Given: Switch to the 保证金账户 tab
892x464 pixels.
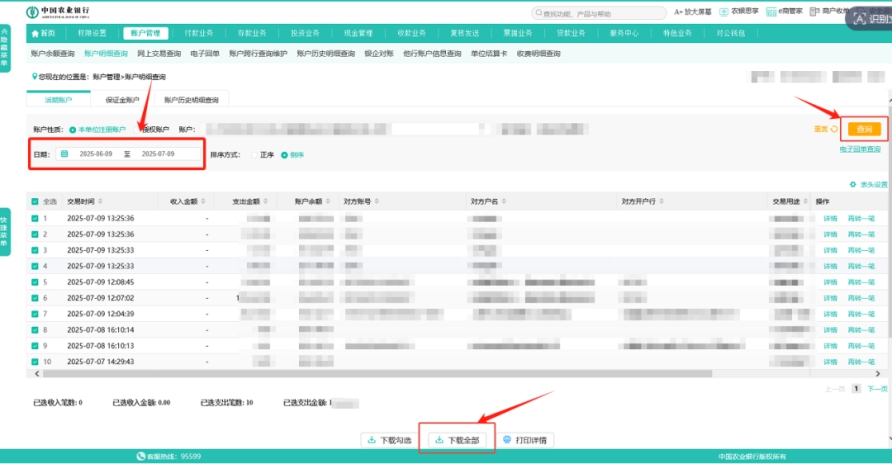Looking at the screenshot, I should (122, 100).
